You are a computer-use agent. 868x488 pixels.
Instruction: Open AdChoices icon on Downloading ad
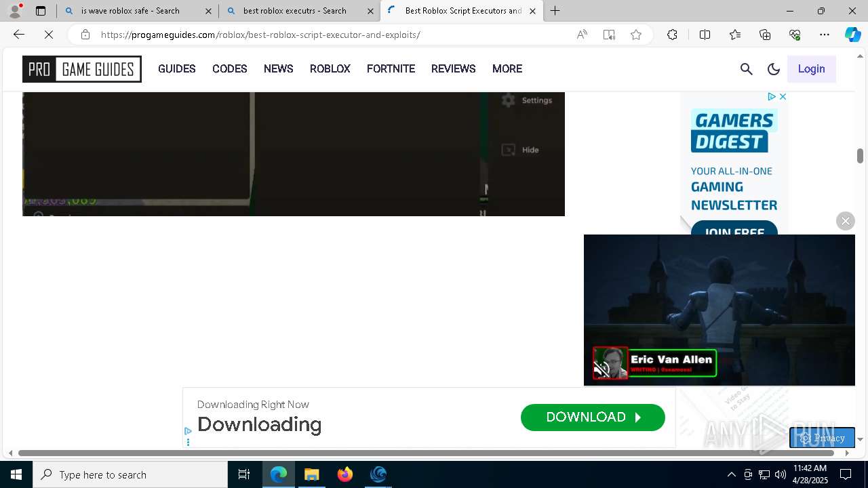[188, 431]
